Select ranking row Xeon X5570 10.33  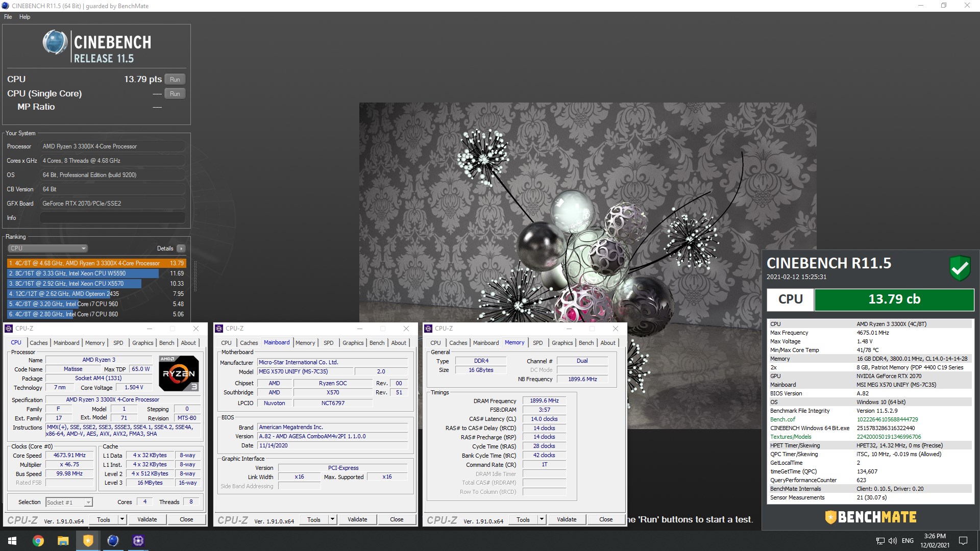tap(96, 284)
